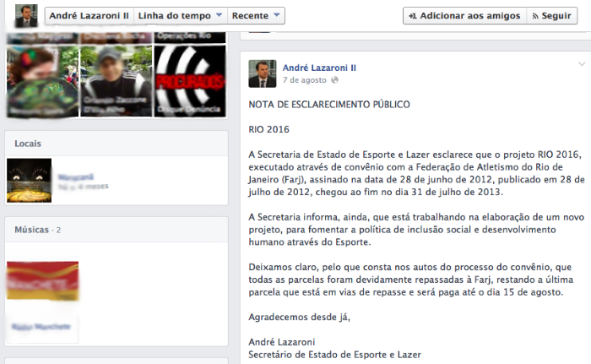Image resolution: width=591 pixels, height=364 pixels.
Task: Click Adicionar aos amigos button
Action: (x=464, y=15)
